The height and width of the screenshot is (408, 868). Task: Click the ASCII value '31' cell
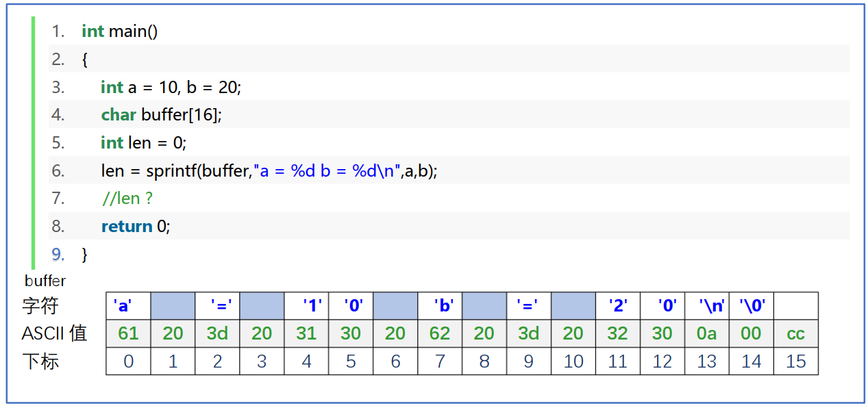coord(306,333)
